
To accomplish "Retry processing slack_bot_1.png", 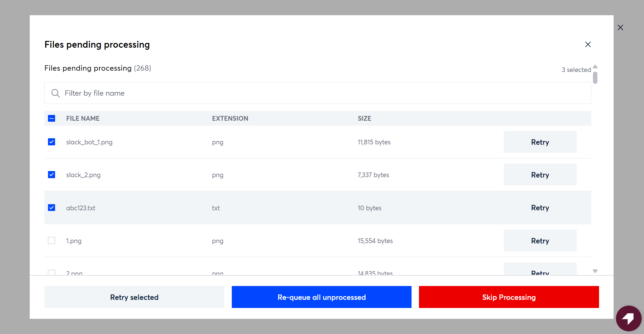I will [x=540, y=142].
